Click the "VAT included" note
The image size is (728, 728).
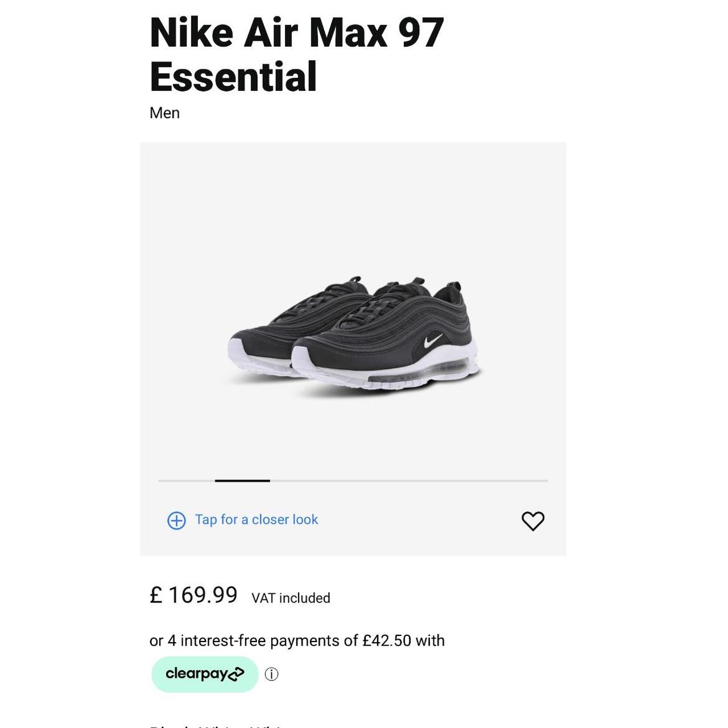pyautogui.click(x=291, y=598)
